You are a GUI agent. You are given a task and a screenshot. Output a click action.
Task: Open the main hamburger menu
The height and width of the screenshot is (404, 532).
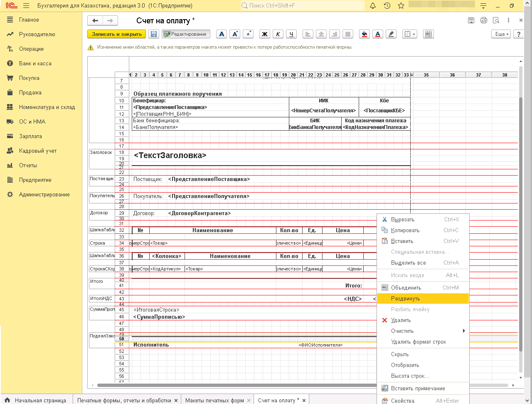[26, 6]
